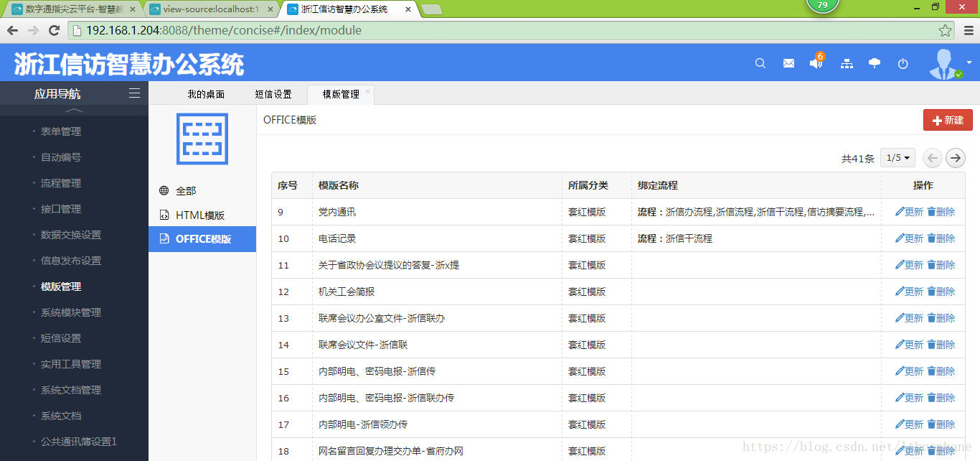The image size is (980, 461).
Task: Click the large template module icon
Action: point(202,139)
